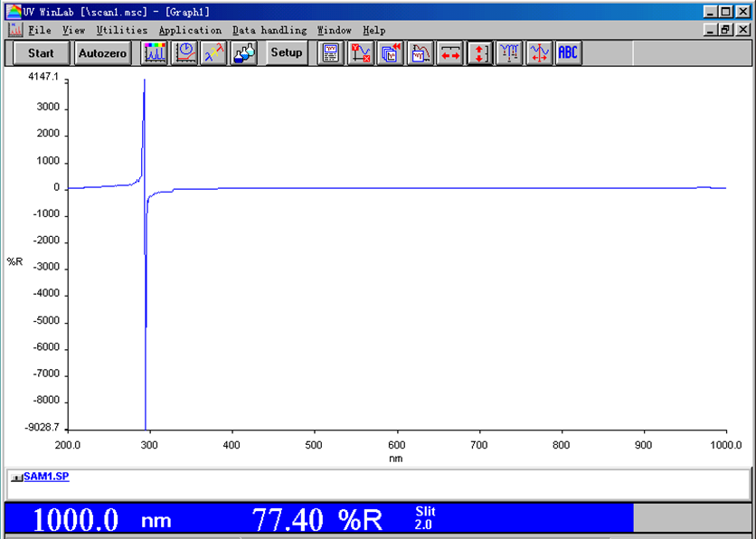The width and height of the screenshot is (756, 539).
Task: Select the concentration flasks icon
Action: coord(243,53)
